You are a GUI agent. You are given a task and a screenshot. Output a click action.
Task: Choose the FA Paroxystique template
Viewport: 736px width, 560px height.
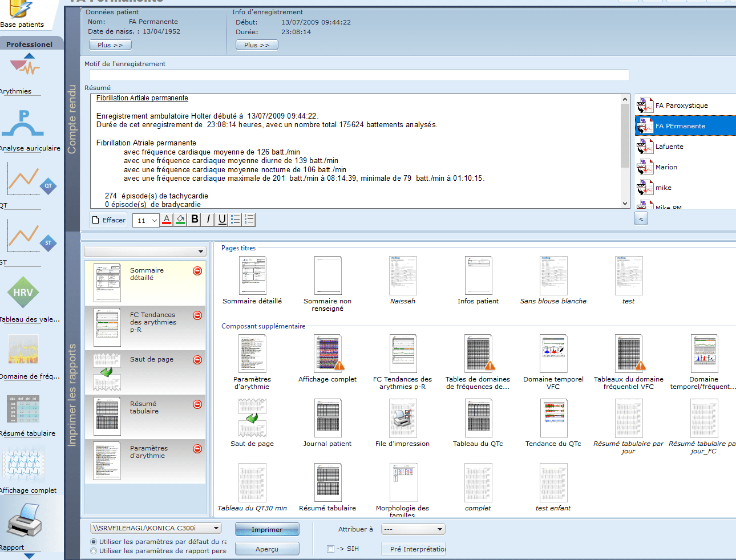[681, 105]
